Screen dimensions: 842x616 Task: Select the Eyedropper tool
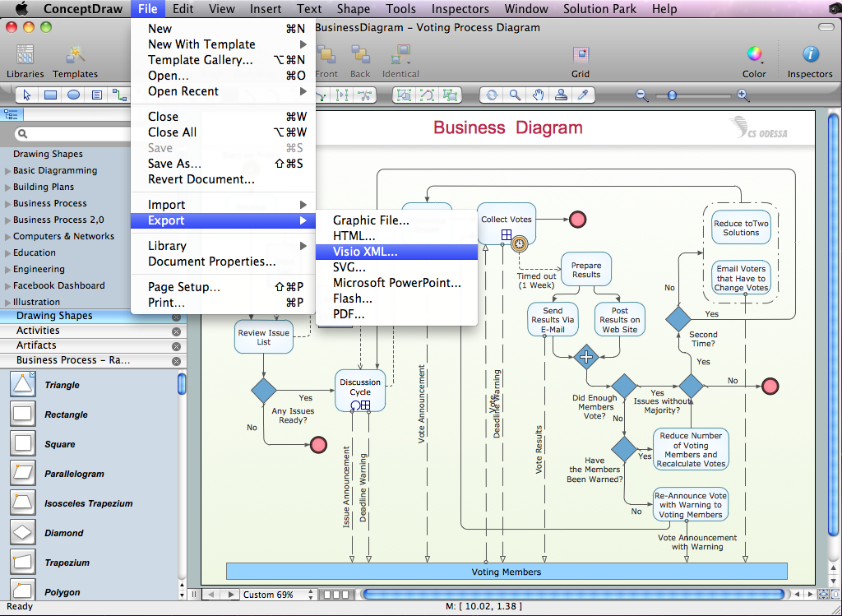pos(584,95)
